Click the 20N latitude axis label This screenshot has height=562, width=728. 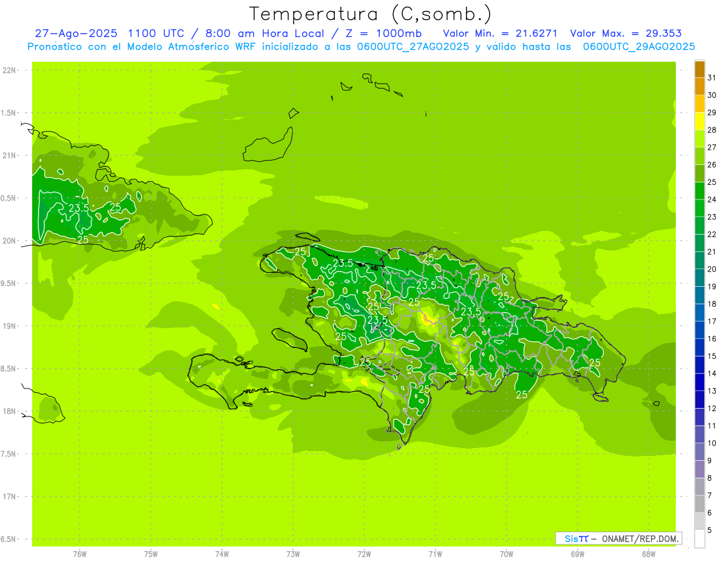click(10, 241)
